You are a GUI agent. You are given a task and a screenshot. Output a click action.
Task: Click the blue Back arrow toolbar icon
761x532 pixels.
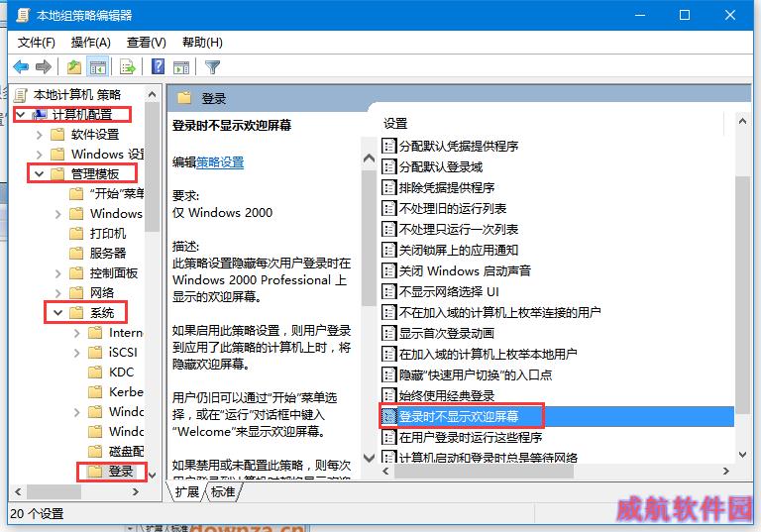point(22,66)
